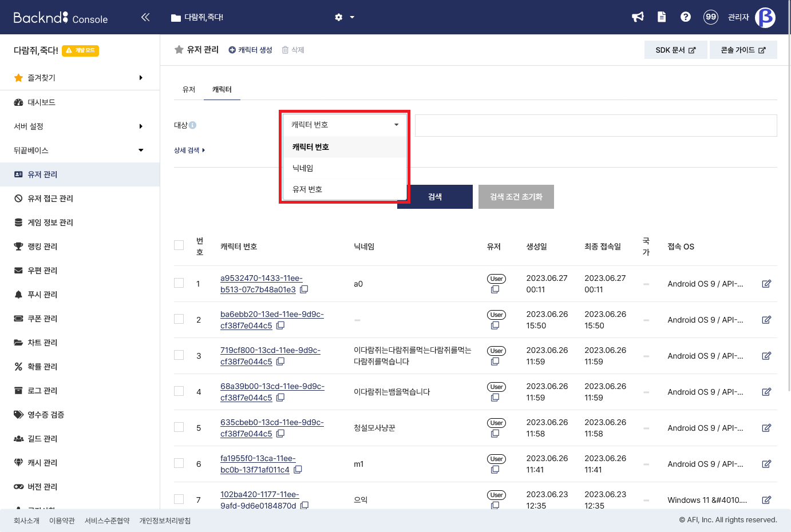Open the documentation file icon in header
The image size is (791, 532).
point(662,17)
